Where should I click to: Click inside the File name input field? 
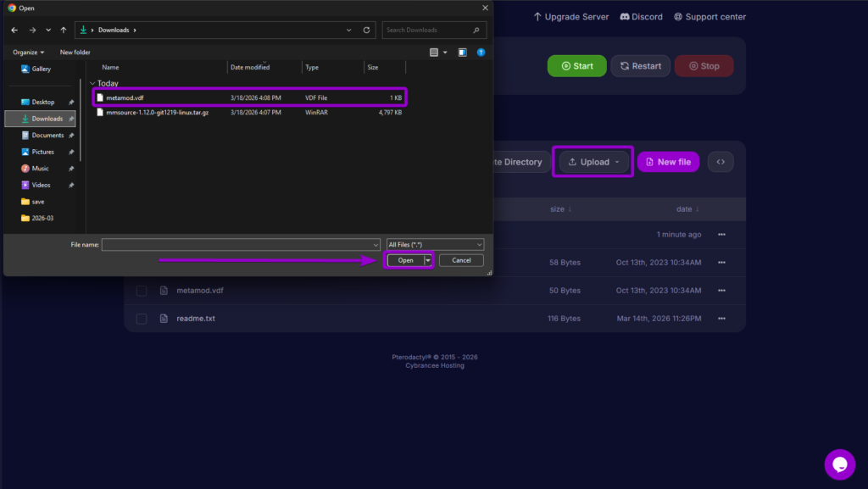237,244
